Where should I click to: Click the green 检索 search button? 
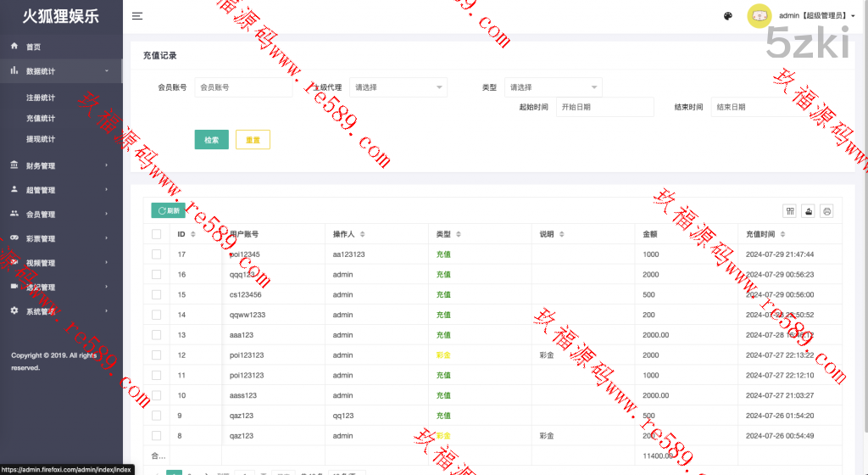pyautogui.click(x=211, y=139)
